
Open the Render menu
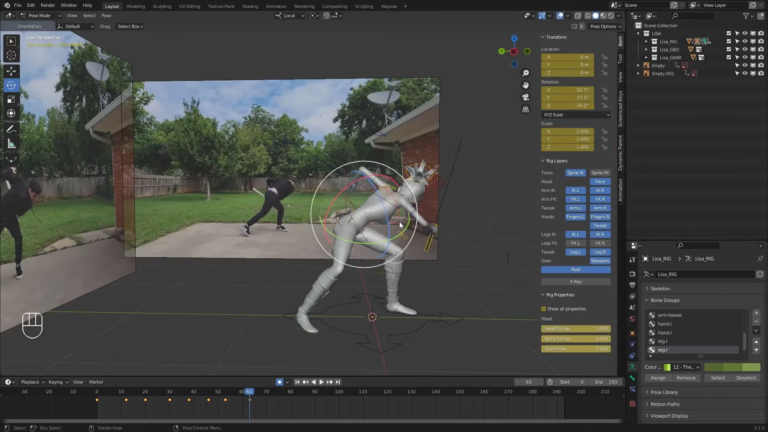[48, 5]
